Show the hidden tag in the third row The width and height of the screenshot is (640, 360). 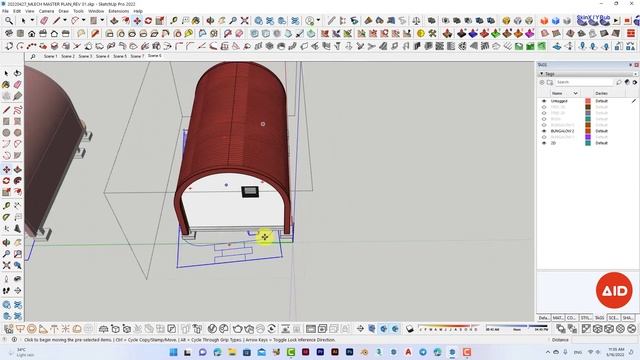click(x=544, y=113)
